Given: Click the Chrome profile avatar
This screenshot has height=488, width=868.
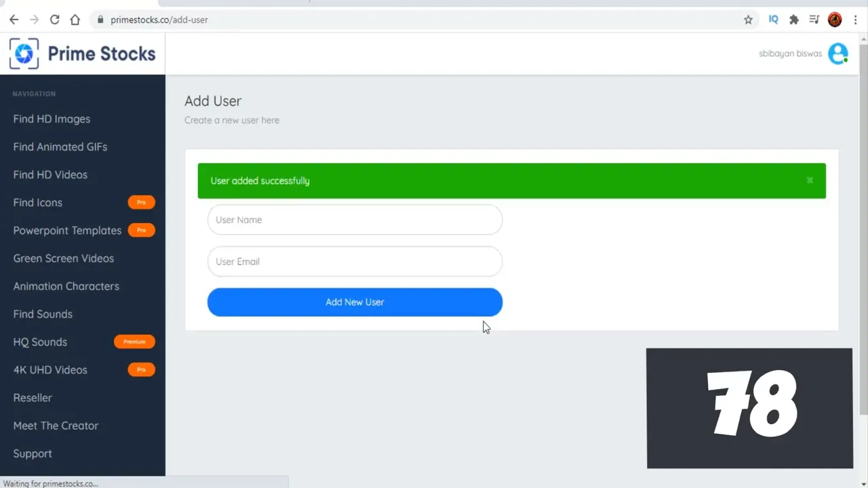Looking at the screenshot, I should (x=835, y=20).
